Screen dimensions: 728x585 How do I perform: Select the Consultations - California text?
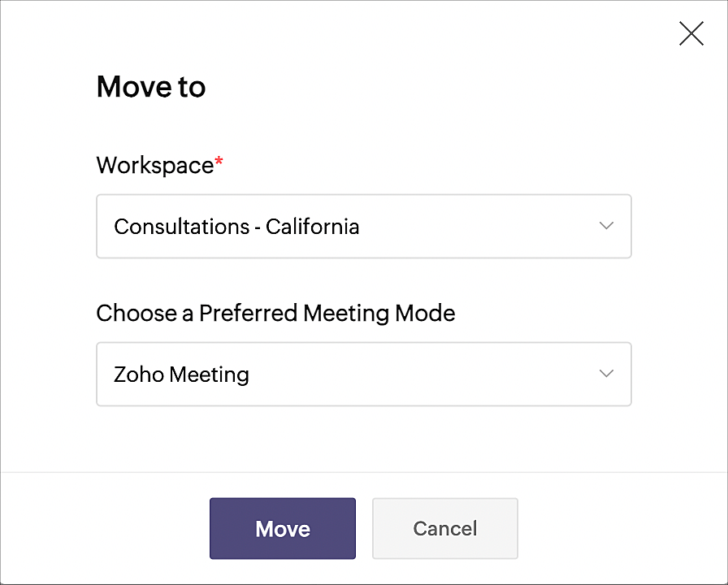point(236,227)
